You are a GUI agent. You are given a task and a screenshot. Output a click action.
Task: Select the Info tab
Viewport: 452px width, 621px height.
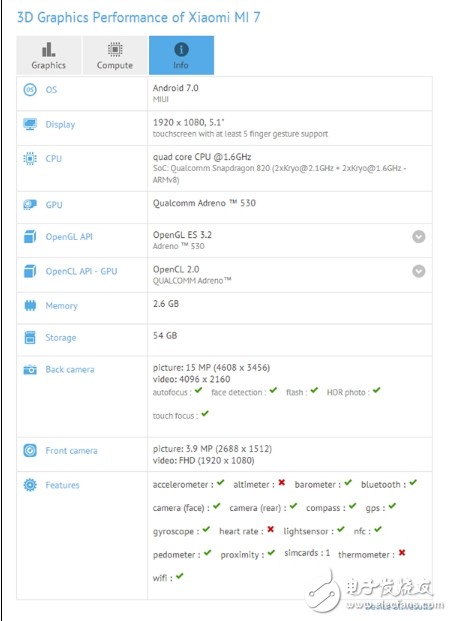click(181, 55)
